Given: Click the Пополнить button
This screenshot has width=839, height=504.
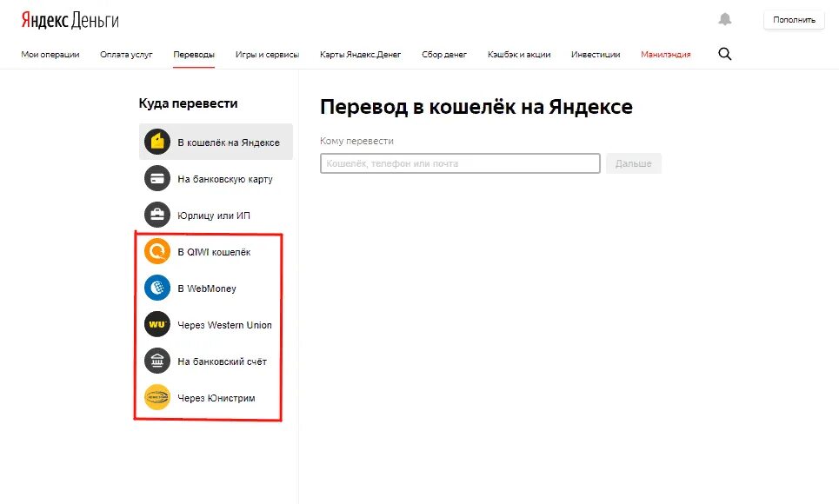Looking at the screenshot, I should 794,20.
